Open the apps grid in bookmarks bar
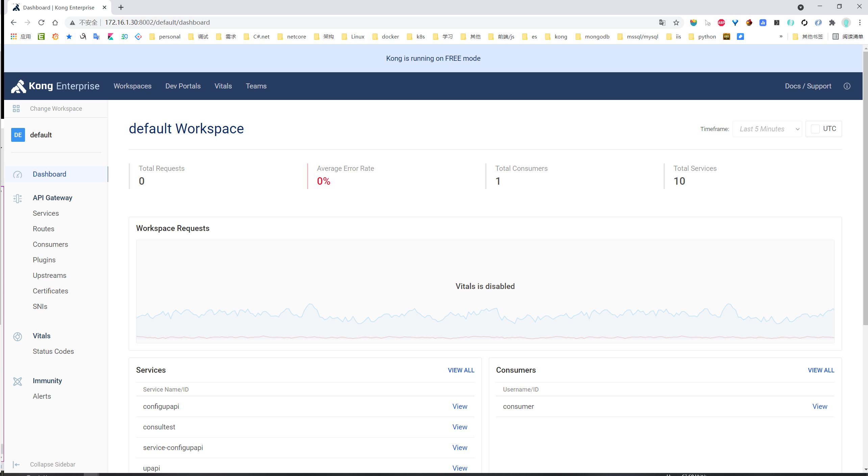 14,36
